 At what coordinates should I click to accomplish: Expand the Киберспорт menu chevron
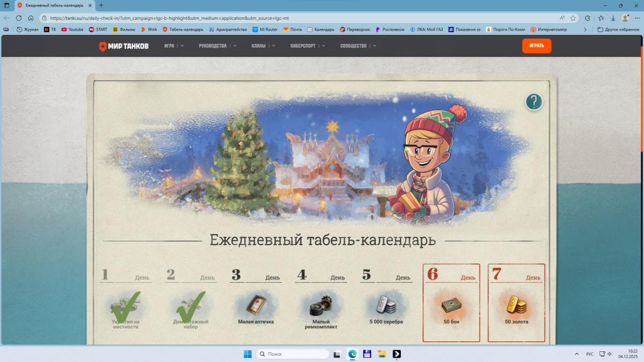coord(324,46)
